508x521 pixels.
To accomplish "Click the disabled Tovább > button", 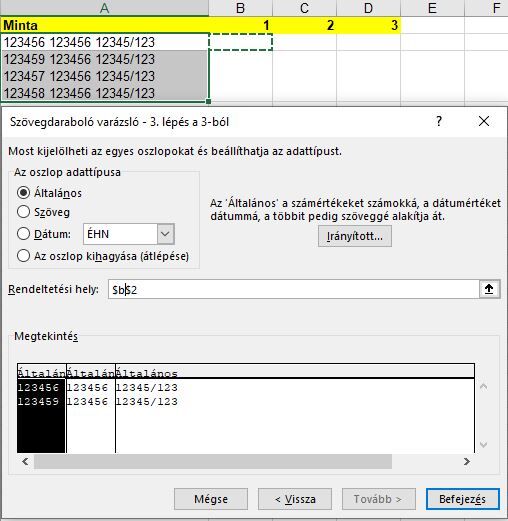I will click(x=379, y=499).
